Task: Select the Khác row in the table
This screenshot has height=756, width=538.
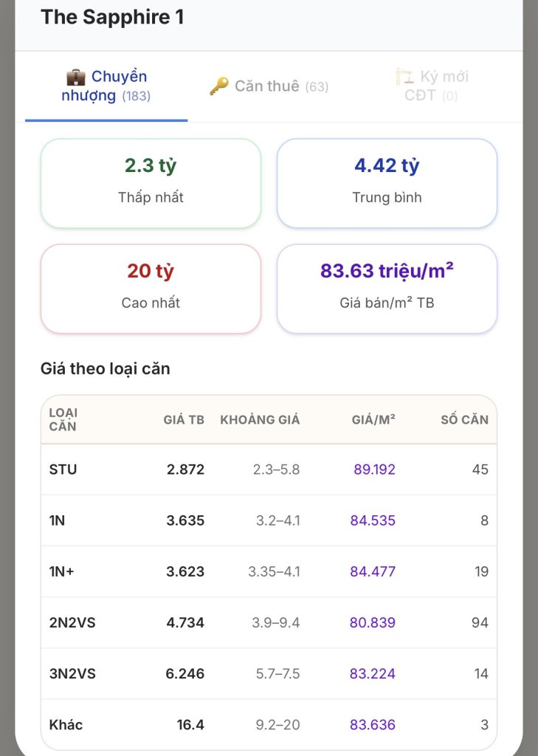Action: click(269, 724)
